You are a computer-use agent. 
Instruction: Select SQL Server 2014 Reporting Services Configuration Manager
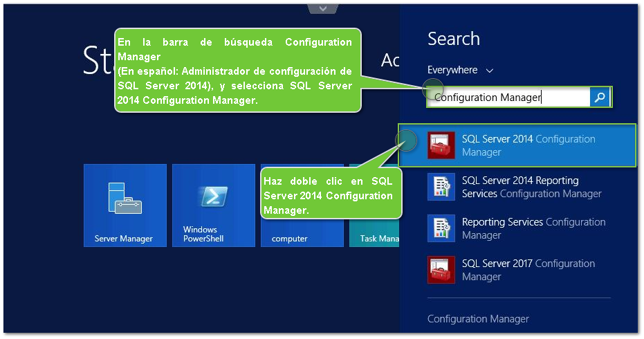[519, 187]
